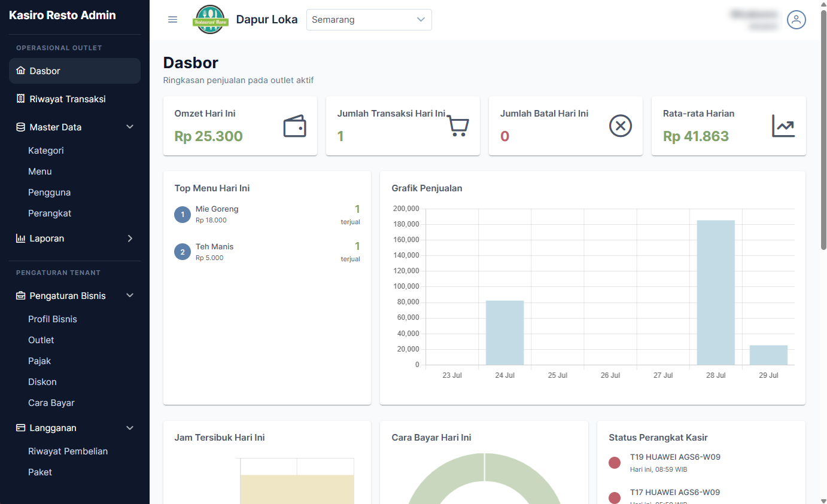Click the cancelled circle-X icon
827x504 pixels.
[x=621, y=126]
